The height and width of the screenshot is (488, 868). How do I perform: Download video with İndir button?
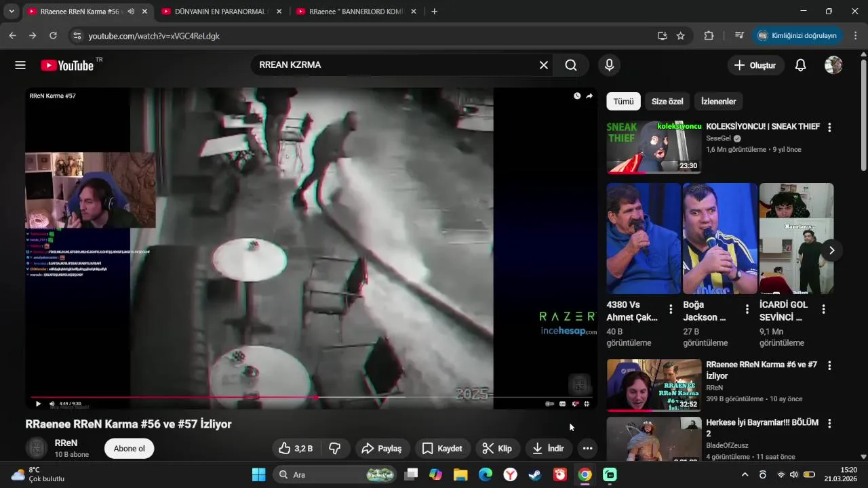[x=549, y=448]
